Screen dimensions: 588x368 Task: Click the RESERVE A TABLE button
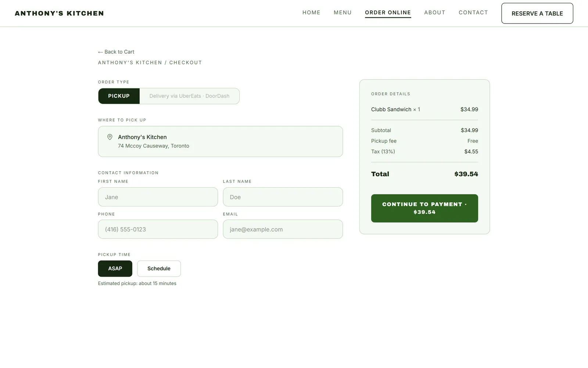[x=537, y=13]
